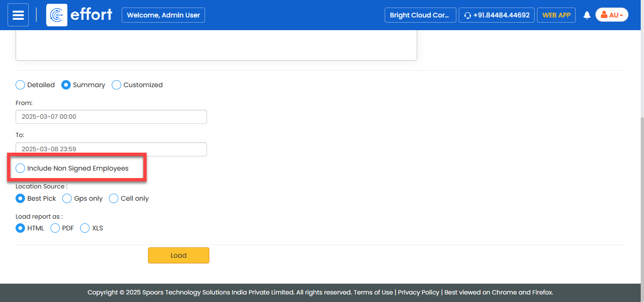Open the Terms of Use link
The image size is (644, 302).
pos(373,292)
